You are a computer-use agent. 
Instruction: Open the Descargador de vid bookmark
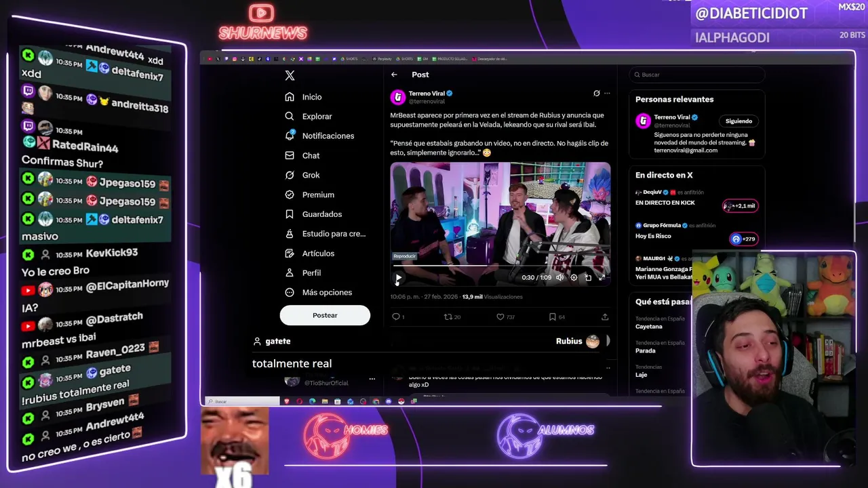(490, 59)
